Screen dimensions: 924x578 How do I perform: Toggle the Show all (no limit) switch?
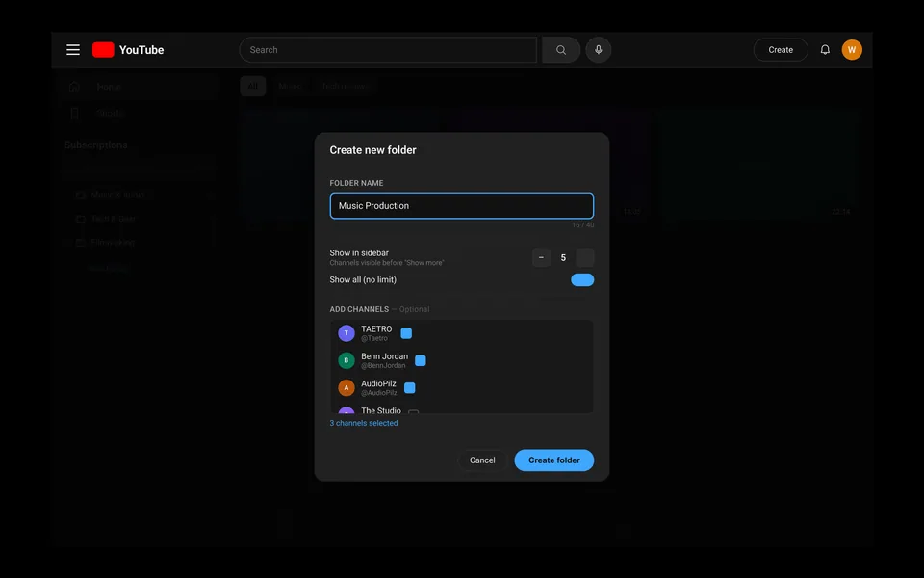point(582,280)
